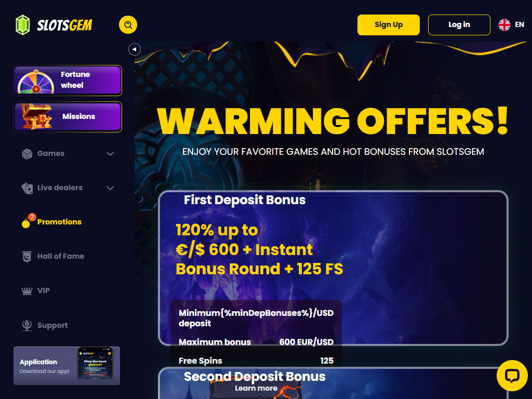Collapse the sidebar with the arrow button

(x=135, y=49)
